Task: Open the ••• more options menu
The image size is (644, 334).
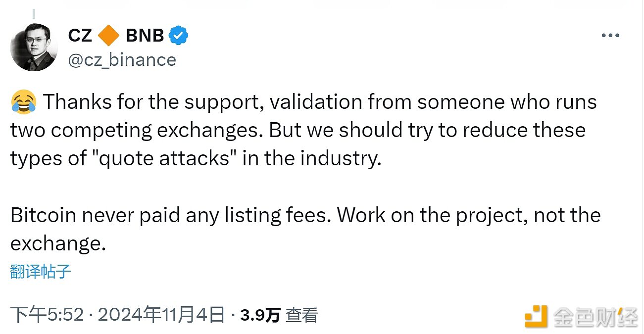Action: (610, 35)
